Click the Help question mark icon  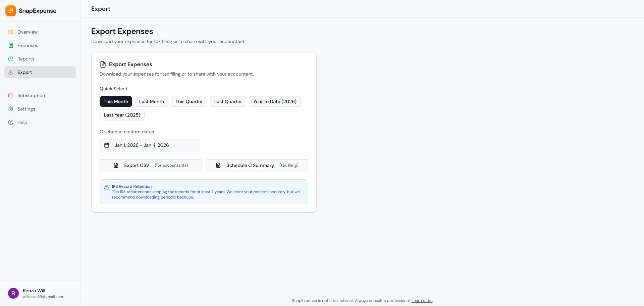[x=10, y=122]
